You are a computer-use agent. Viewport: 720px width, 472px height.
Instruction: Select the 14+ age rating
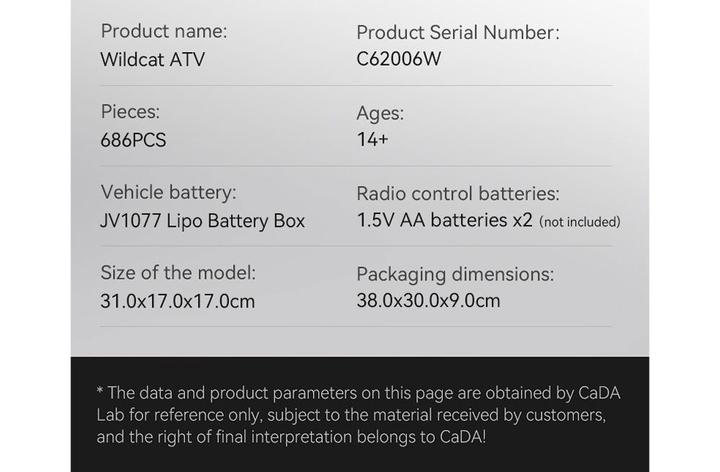[372, 140]
